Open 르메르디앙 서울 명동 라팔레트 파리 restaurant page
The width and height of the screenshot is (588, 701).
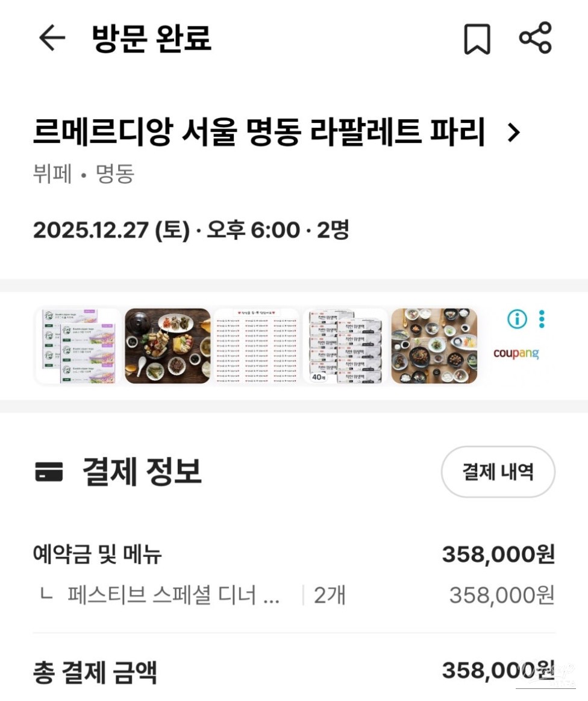click(x=259, y=133)
